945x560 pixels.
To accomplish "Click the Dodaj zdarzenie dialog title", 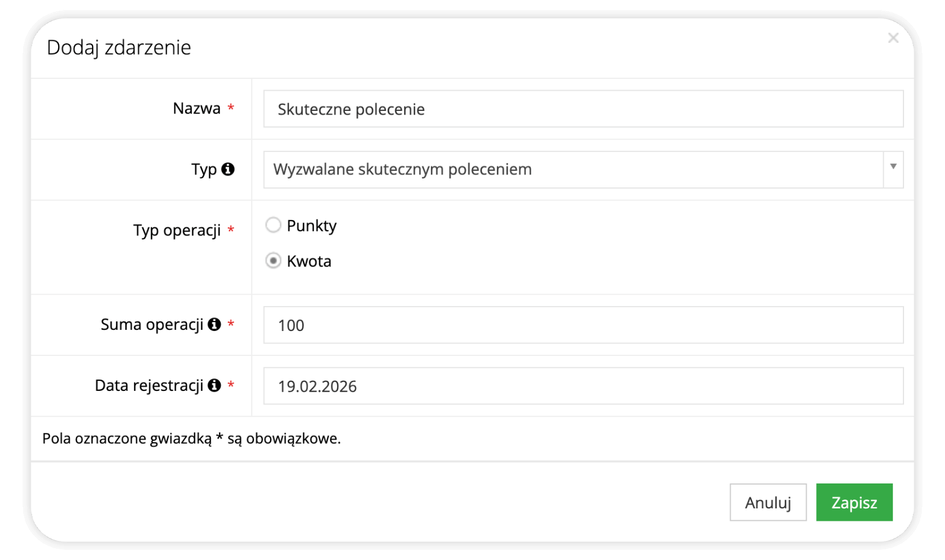I will [x=119, y=47].
